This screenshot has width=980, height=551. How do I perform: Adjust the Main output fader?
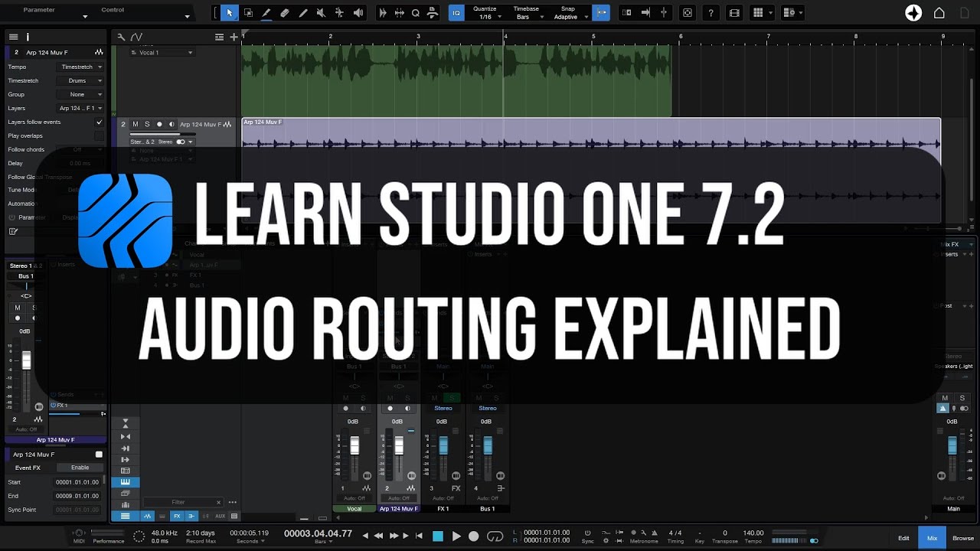952,445
